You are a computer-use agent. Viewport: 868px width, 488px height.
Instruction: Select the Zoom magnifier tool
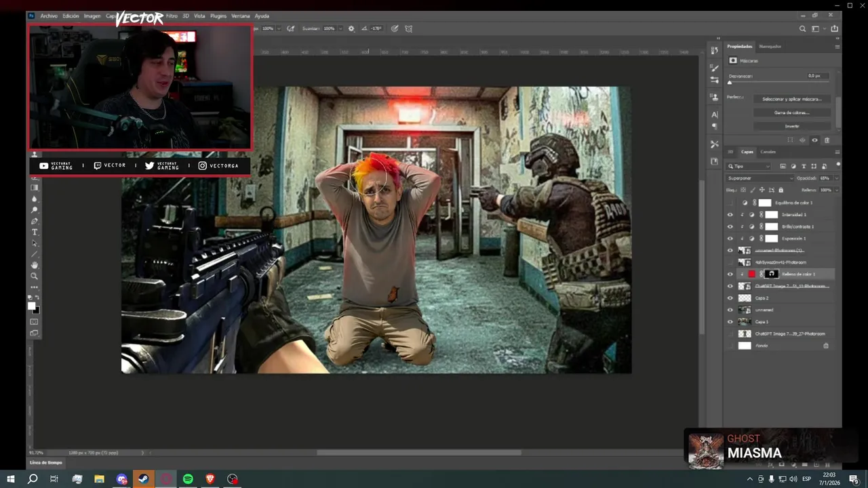[x=35, y=276]
